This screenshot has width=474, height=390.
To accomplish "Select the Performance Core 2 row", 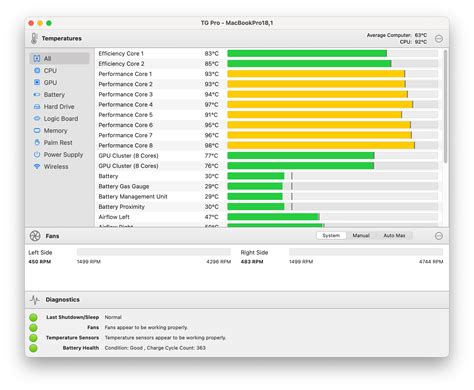I will pyautogui.click(x=268, y=84).
